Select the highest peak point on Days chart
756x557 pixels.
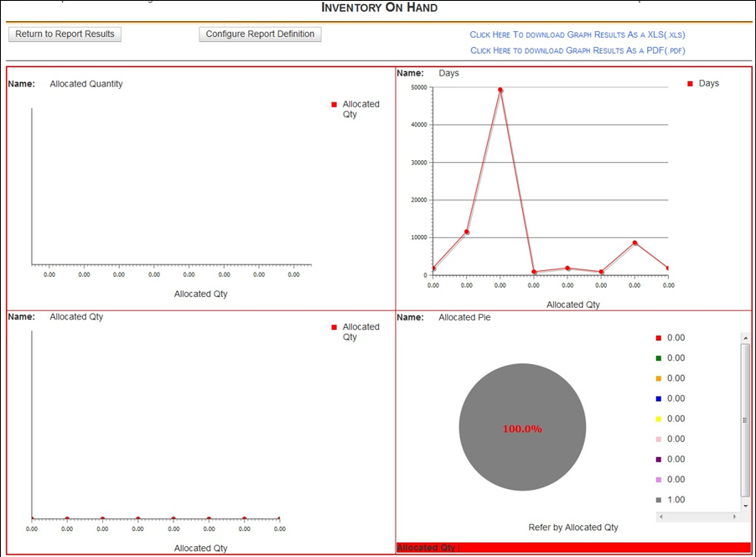point(500,90)
